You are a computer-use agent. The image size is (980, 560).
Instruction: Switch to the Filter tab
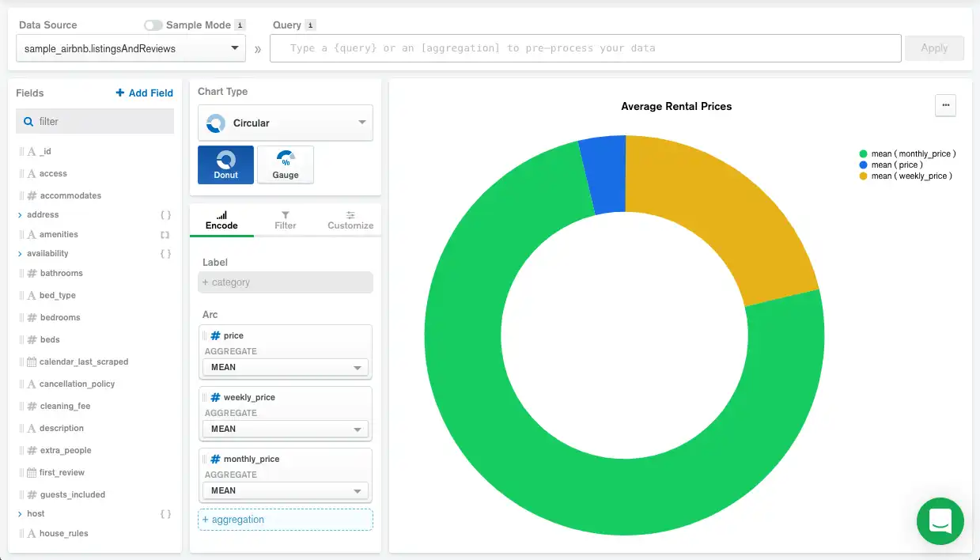pyautogui.click(x=285, y=220)
